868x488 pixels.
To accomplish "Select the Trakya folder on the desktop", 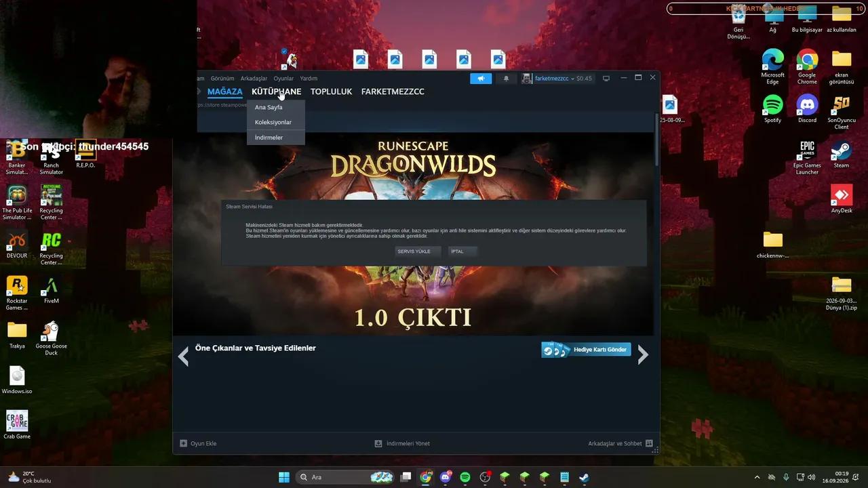I will coord(17,335).
